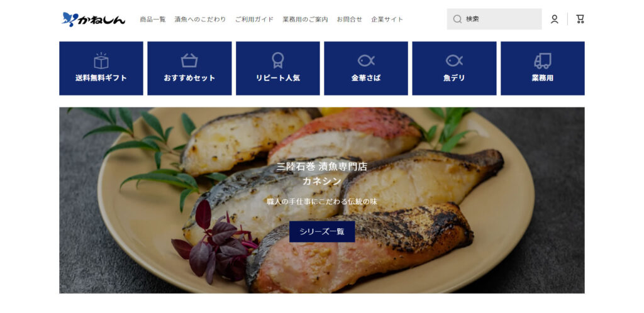Open the ご利用ガイド menu link
Screen dimensions: 644x313
[x=254, y=19]
